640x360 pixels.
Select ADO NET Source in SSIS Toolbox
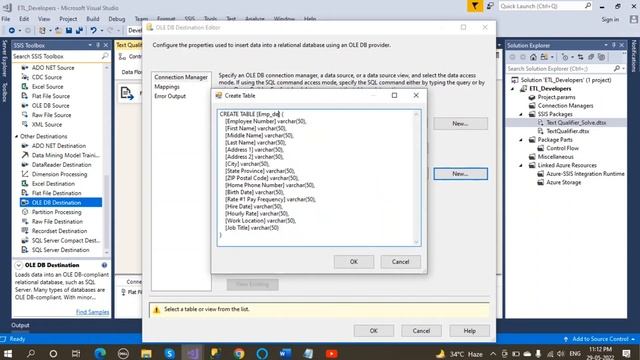tap(53, 68)
